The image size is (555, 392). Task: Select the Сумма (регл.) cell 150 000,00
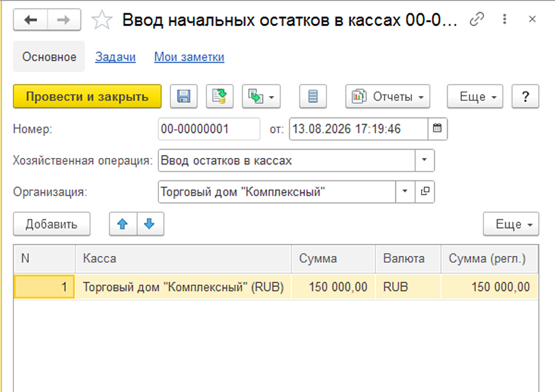(x=490, y=287)
